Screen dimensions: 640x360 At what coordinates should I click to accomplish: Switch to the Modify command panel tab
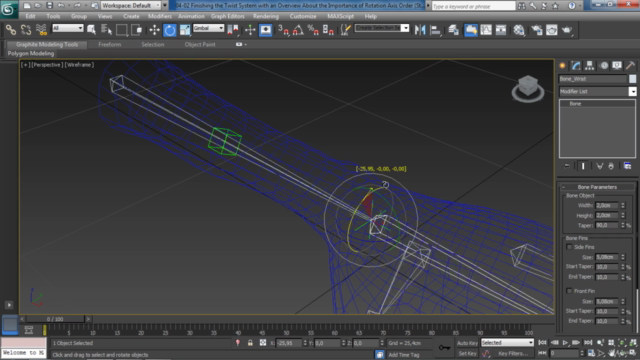(x=576, y=65)
